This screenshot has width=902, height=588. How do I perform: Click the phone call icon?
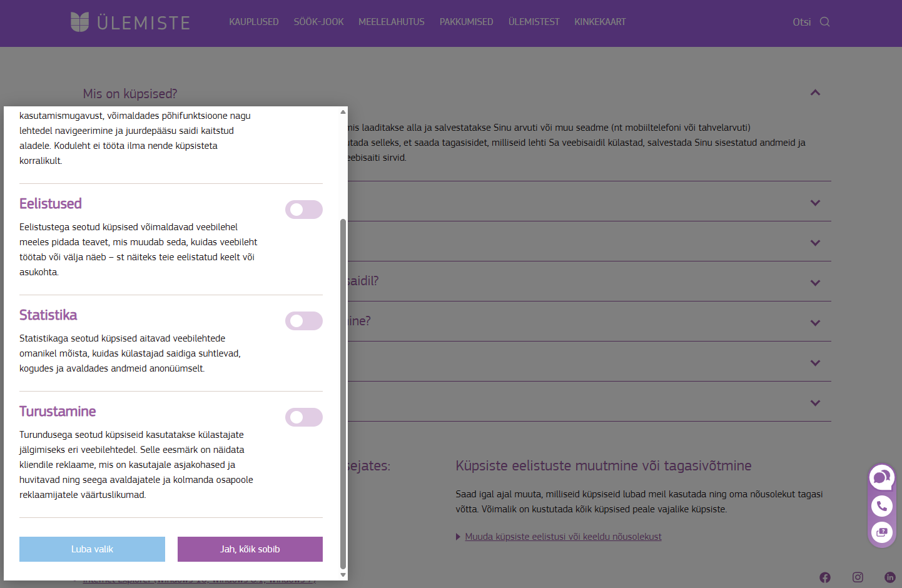[882, 505]
